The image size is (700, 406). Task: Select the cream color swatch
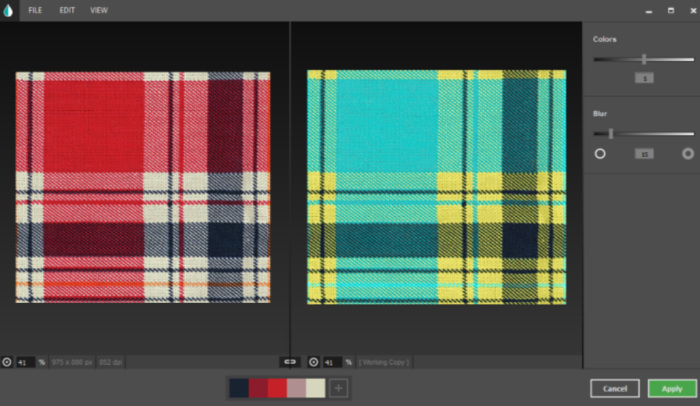pos(316,388)
